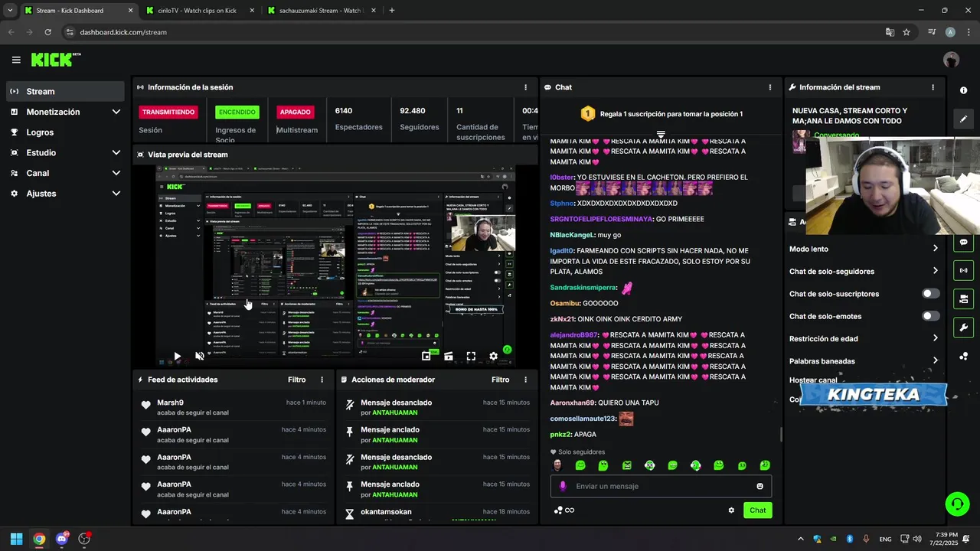Open Filtro in Acciones de moderador
The height and width of the screenshot is (551, 980).
[500, 380]
